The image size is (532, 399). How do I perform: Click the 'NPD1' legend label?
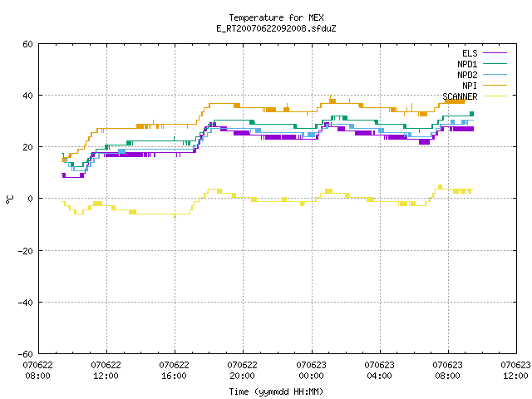point(467,64)
